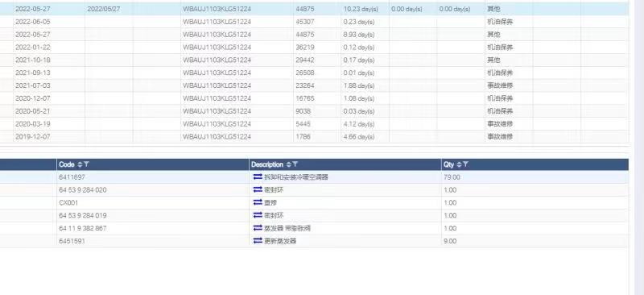Open the Code column filter
Viewport: 644px width, 295px height.
coord(86,164)
